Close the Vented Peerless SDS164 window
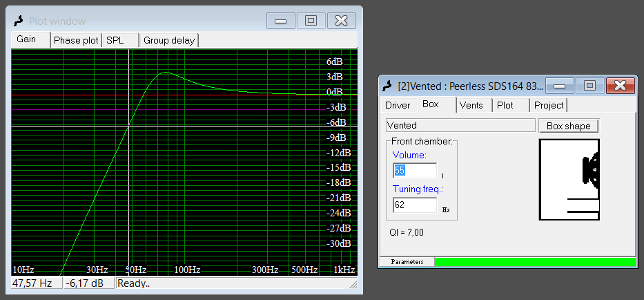Image resolution: width=644 pixels, height=300 pixels. tap(620, 85)
